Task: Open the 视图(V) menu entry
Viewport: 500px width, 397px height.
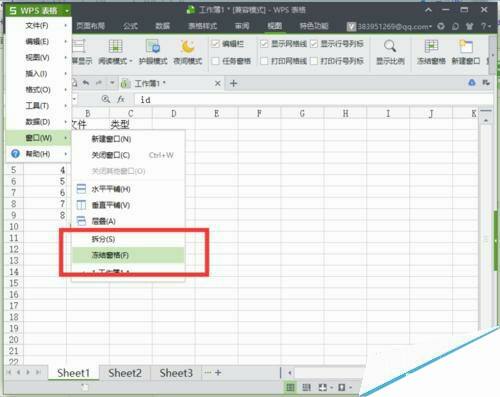Action: pyautogui.click(x=39, y=58)
